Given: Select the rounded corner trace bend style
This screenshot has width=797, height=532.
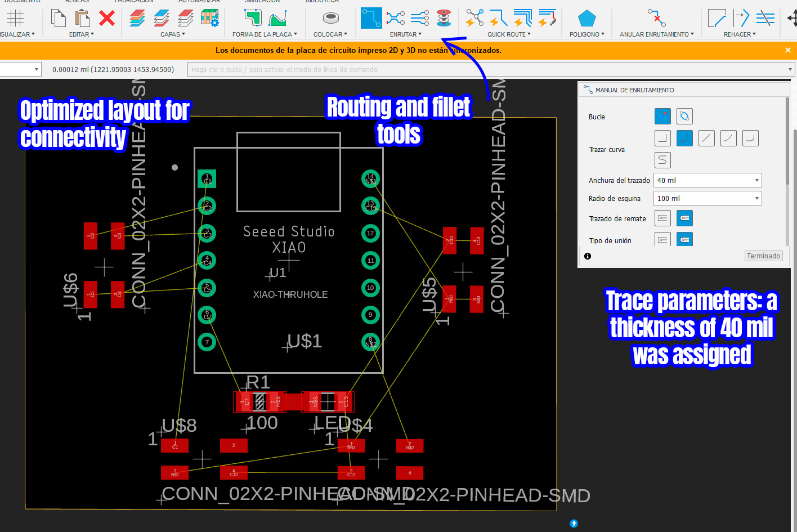Looking at the screenshot, I should click(750, 138).
